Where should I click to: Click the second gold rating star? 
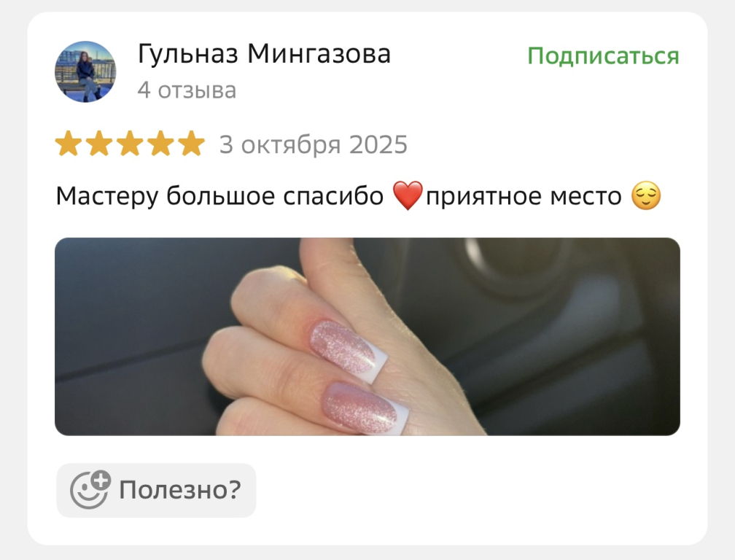coord(99,144)
